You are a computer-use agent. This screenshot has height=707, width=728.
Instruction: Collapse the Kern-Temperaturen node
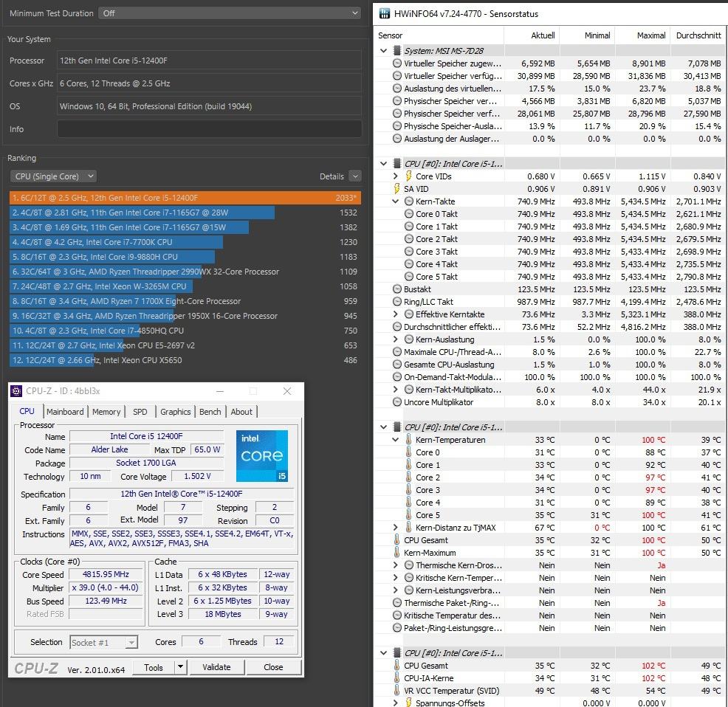(x=396, y=439)
